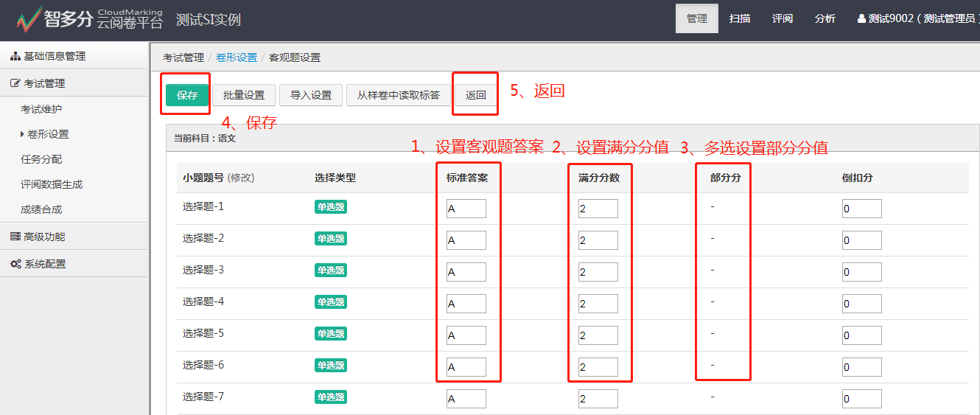The width and height of the screenshot is (980, 415).
Task: Click the 卷形设置 breadcrumb link
Action: pos(237,57)
